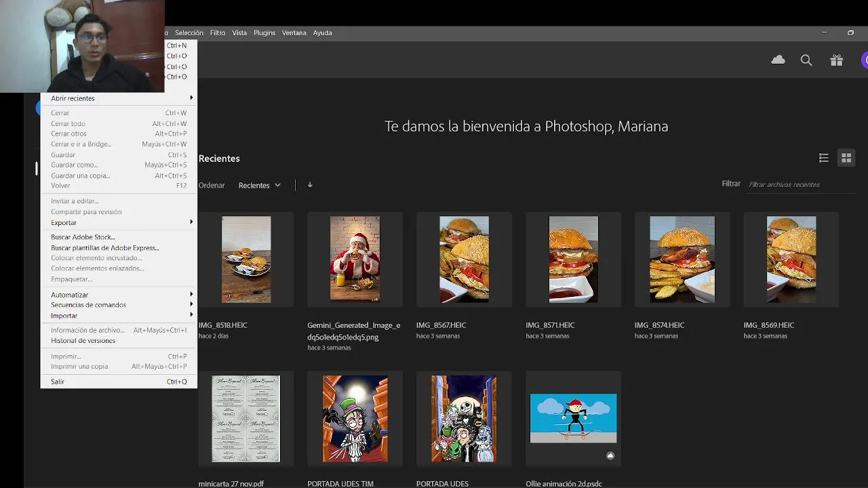Screen dimensions: 868x488
Task: Open the Selección menu
Action: tap(189, 33)
